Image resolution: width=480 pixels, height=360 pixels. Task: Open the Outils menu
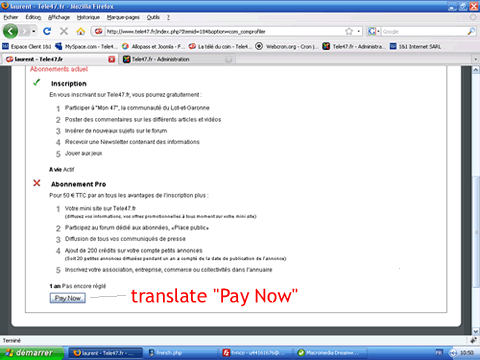(153, 17)
